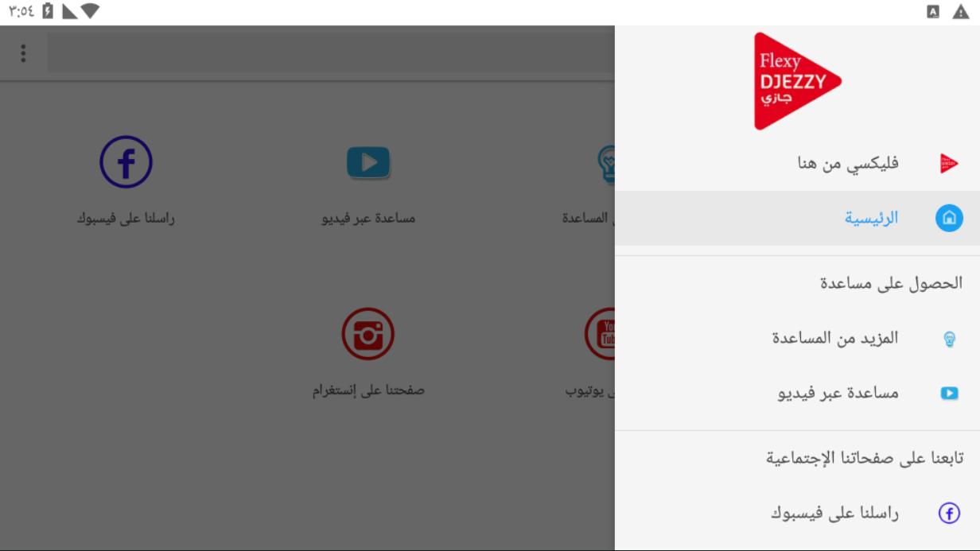Click راسلنا على فيسبوك label on main screen
Image resolution: width=980 pixels, height=551 pixels.
(126, 218)
